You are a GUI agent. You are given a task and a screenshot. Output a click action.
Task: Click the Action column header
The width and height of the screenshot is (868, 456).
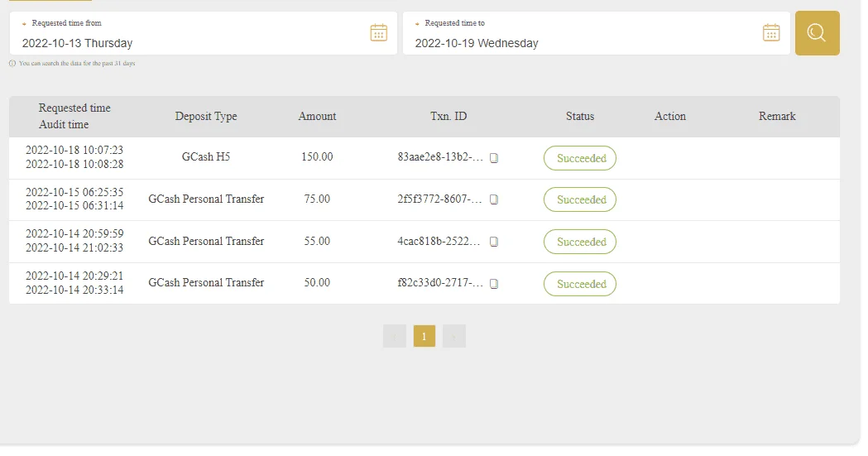pos(669,116)
